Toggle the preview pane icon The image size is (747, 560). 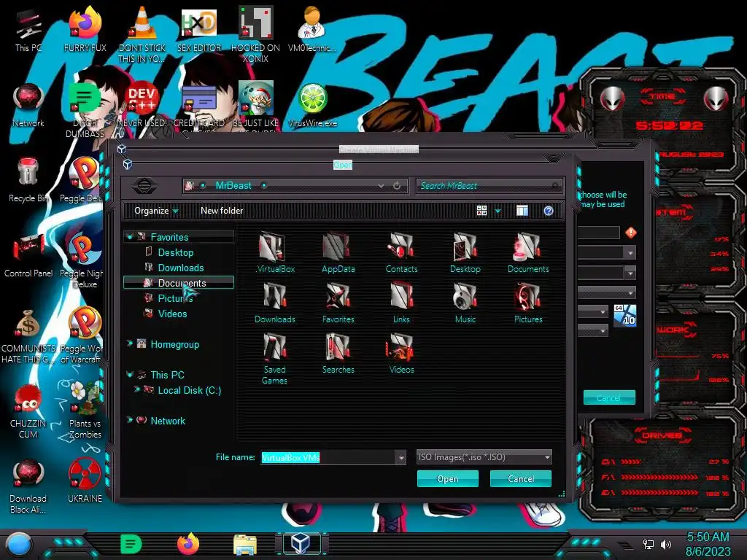click(522, 211)
